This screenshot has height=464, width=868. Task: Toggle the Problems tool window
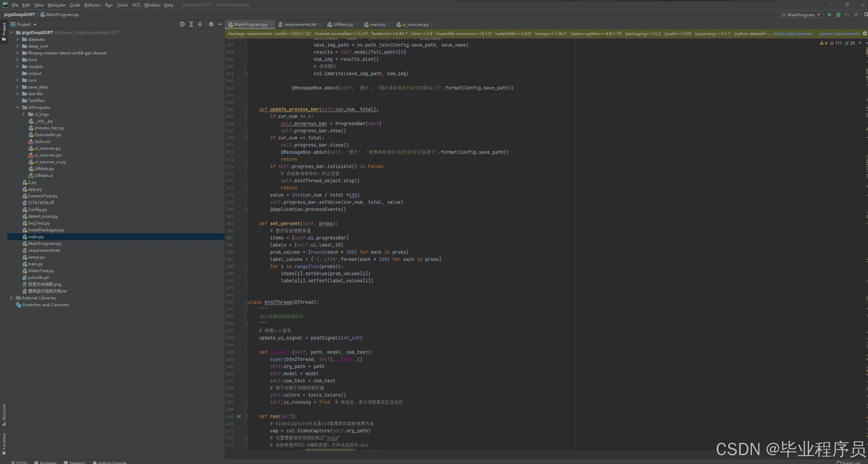click(45, 462)
